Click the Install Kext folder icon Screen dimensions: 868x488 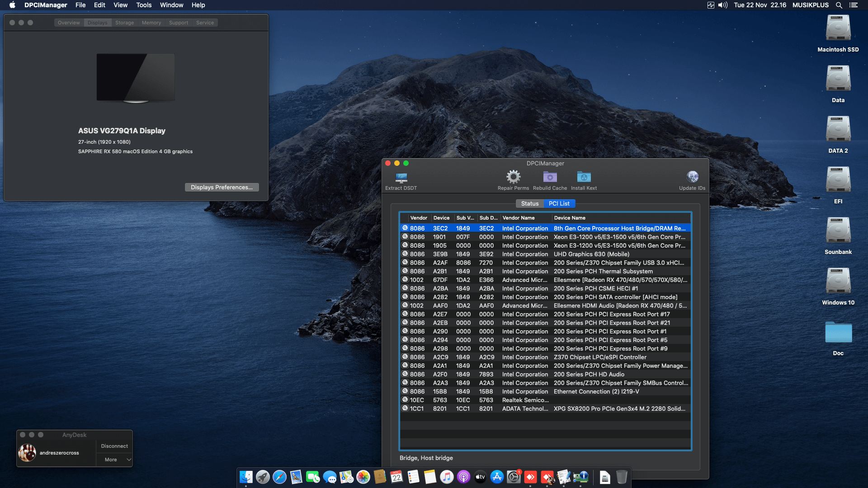[584, 177]
